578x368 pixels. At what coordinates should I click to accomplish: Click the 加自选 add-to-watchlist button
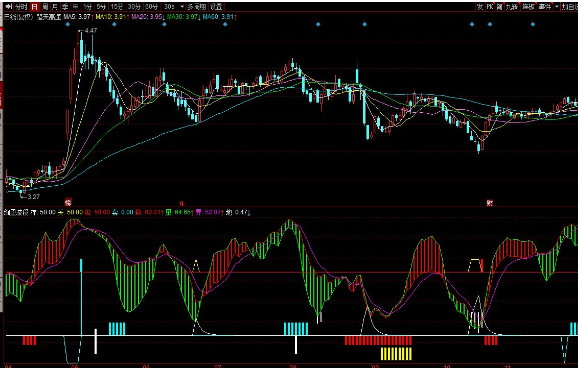click(x=570, y=7)
